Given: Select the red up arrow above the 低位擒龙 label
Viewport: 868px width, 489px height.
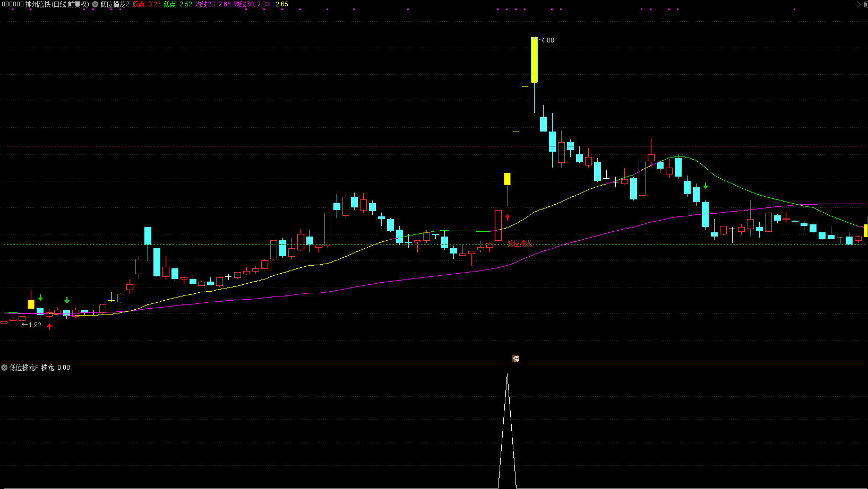Looking at the screenshot, I should (x=508, y=217).
